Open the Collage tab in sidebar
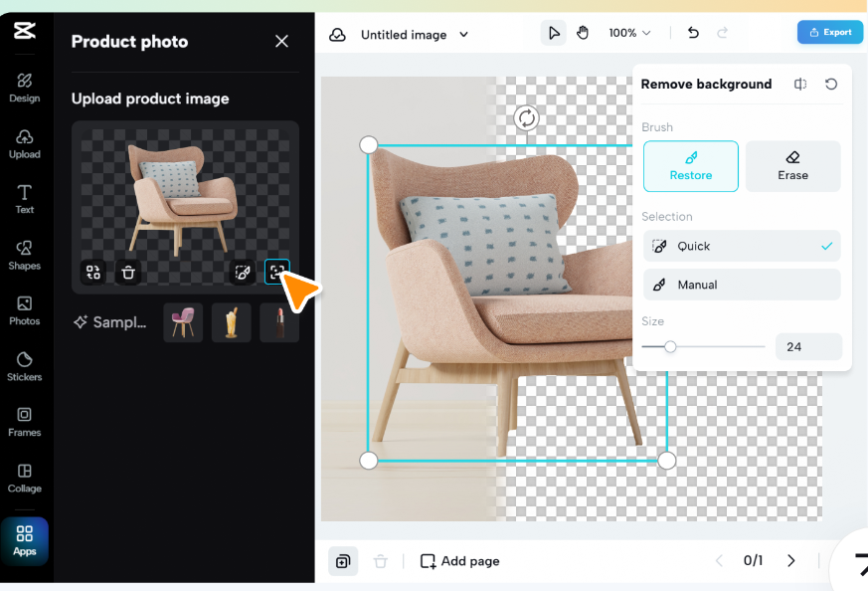Screen dimensions: 868x591 point(24,478)
